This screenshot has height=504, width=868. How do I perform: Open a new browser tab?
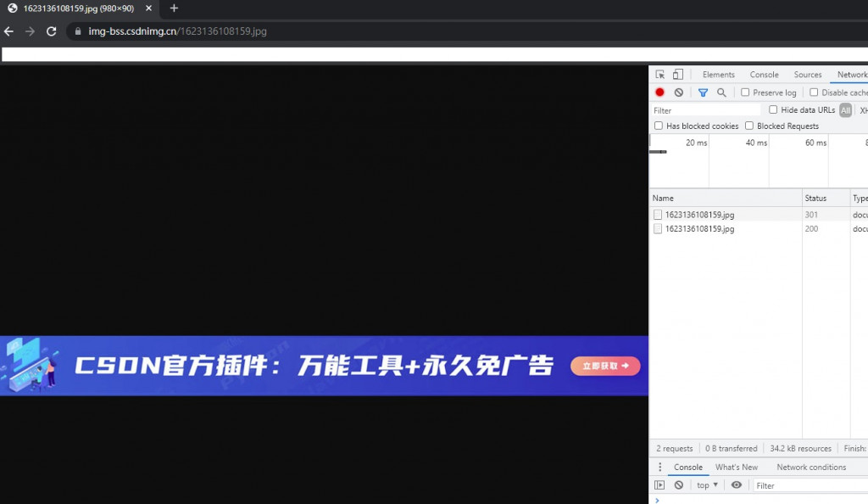click(x=174, y=8)
